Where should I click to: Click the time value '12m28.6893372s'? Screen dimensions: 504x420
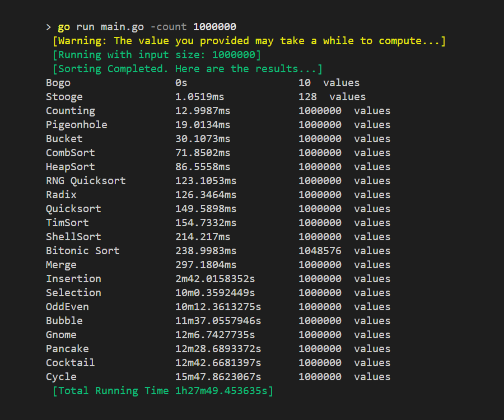(218, 349)
